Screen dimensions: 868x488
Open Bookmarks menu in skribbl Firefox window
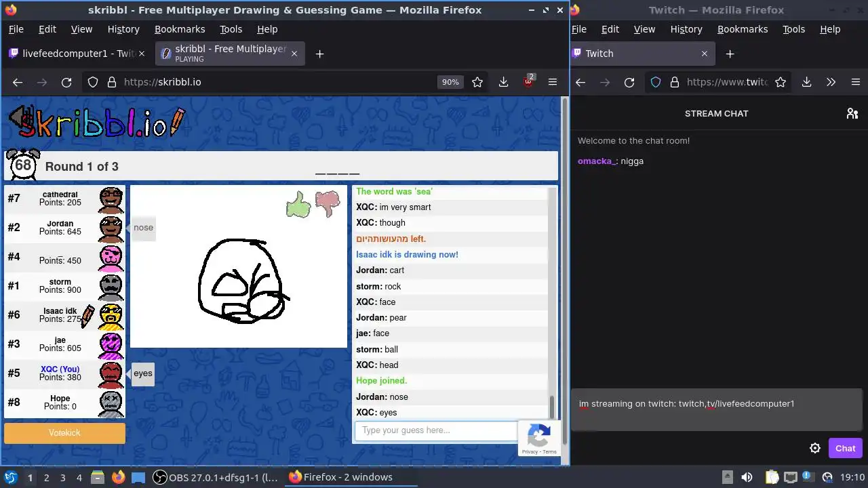click(180, 29)
